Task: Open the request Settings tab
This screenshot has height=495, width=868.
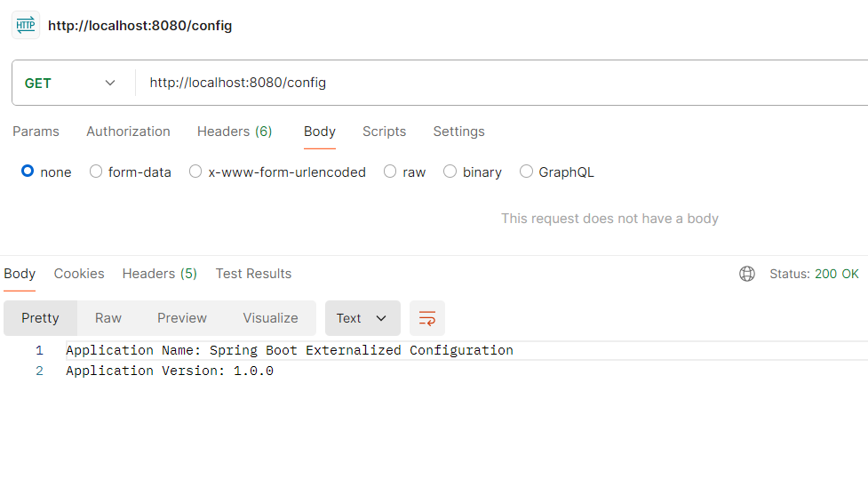Action: (x=458, y=132)
